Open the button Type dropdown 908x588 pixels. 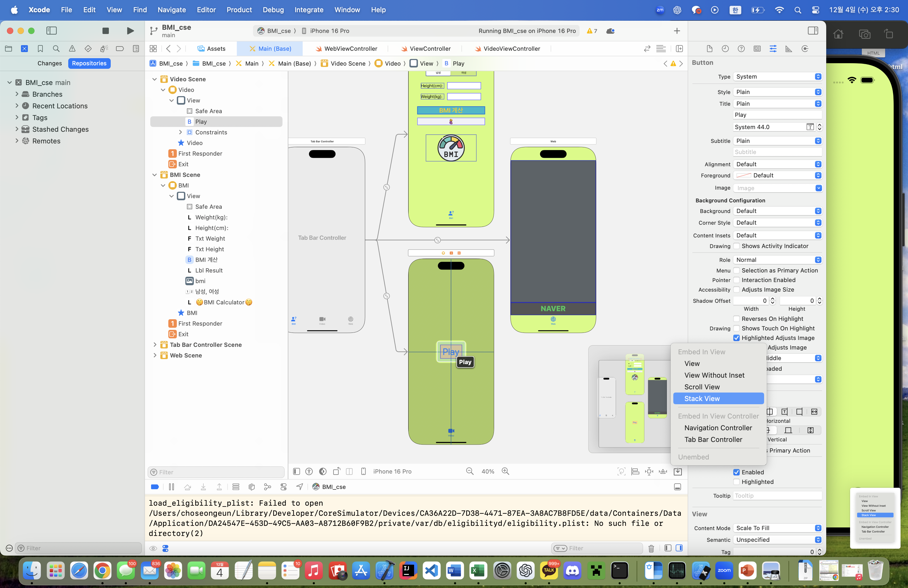click(x=777, y=77)
